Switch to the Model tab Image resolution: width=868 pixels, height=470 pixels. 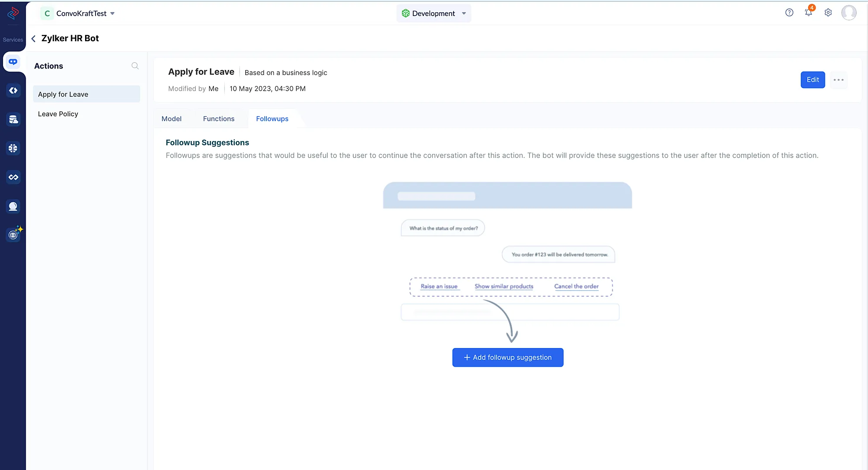[171, 119]
